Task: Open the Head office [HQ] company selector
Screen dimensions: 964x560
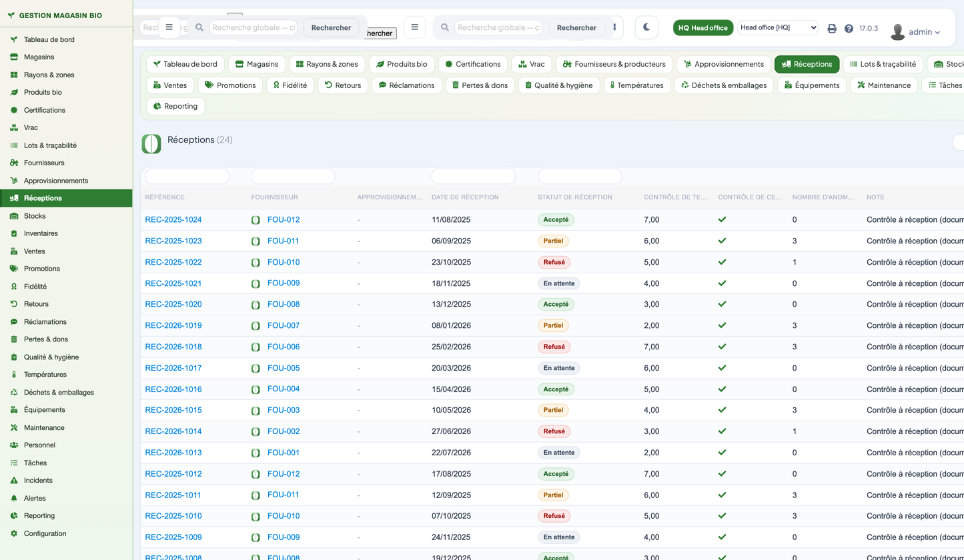Action: [x=778, y=27]
